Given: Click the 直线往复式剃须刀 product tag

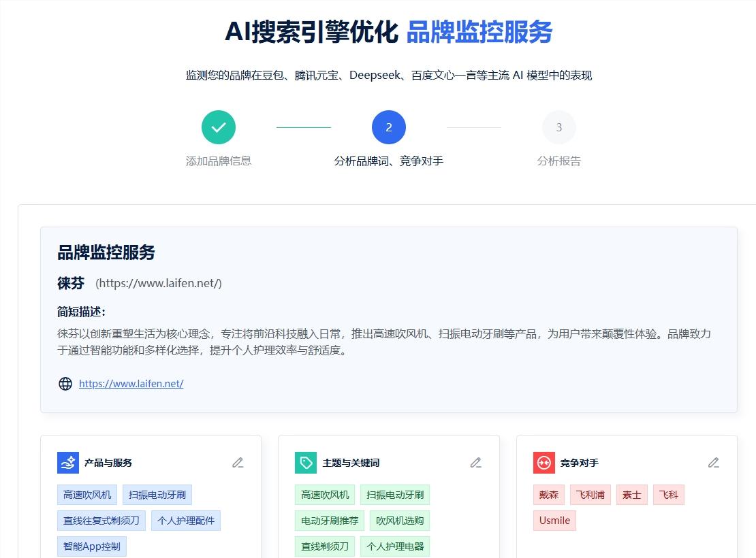Looking at the screenshot, I should click(x=101, y=521).
